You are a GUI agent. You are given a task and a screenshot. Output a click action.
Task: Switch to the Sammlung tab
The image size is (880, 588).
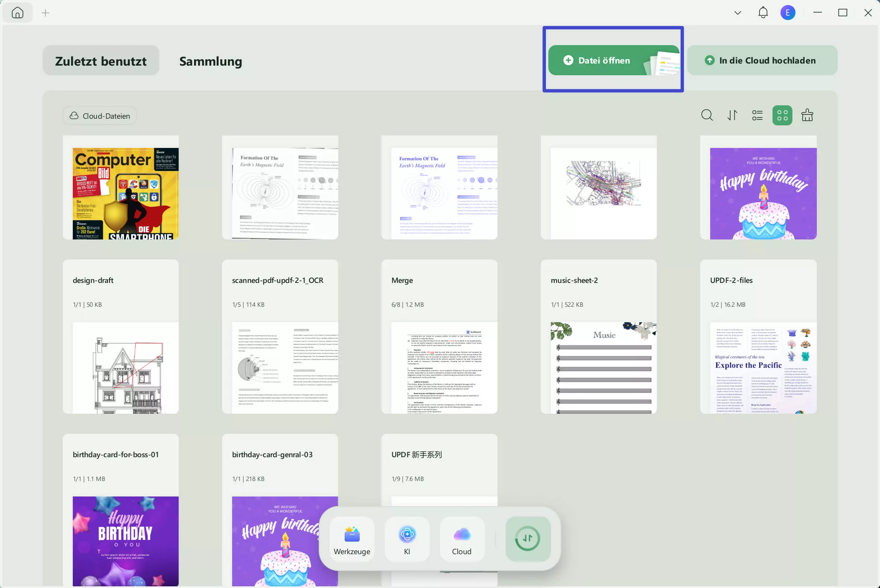pyautogui.click(x=210, y=61)
